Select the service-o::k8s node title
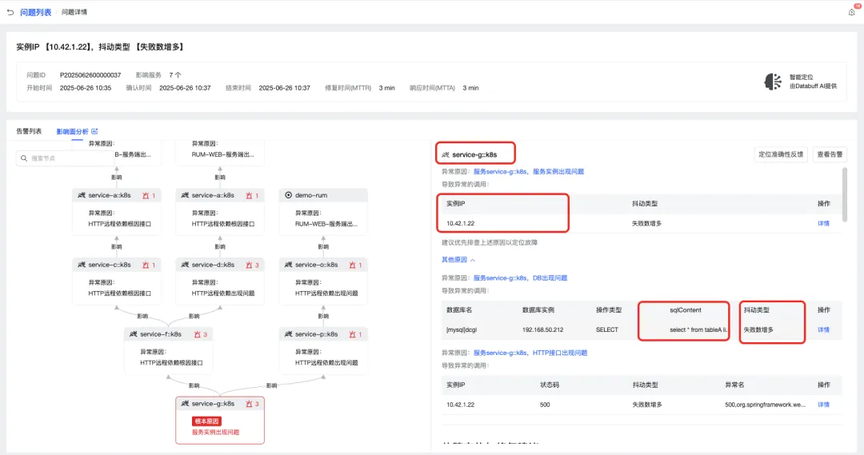Screen dimensions: 864x455 316,265
